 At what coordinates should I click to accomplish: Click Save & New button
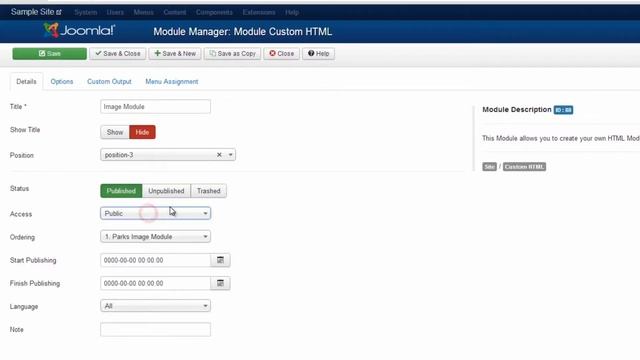point(175,53)
